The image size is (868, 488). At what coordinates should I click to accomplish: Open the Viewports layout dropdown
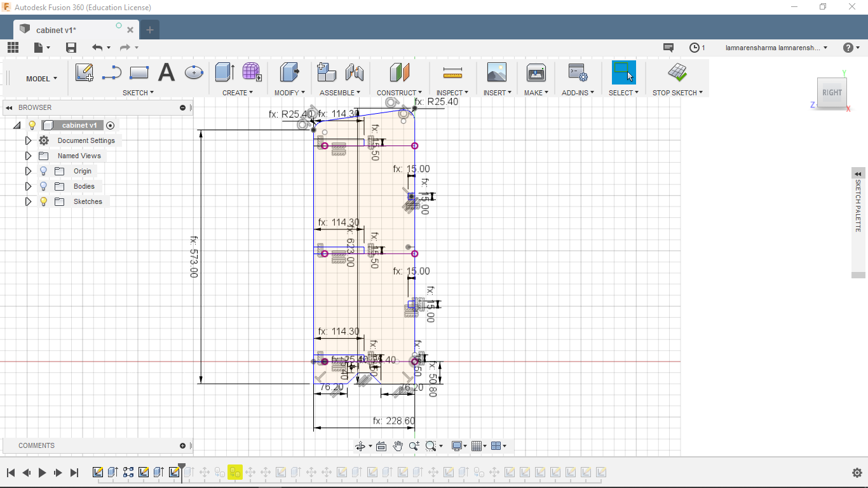(x=499, y=446)
